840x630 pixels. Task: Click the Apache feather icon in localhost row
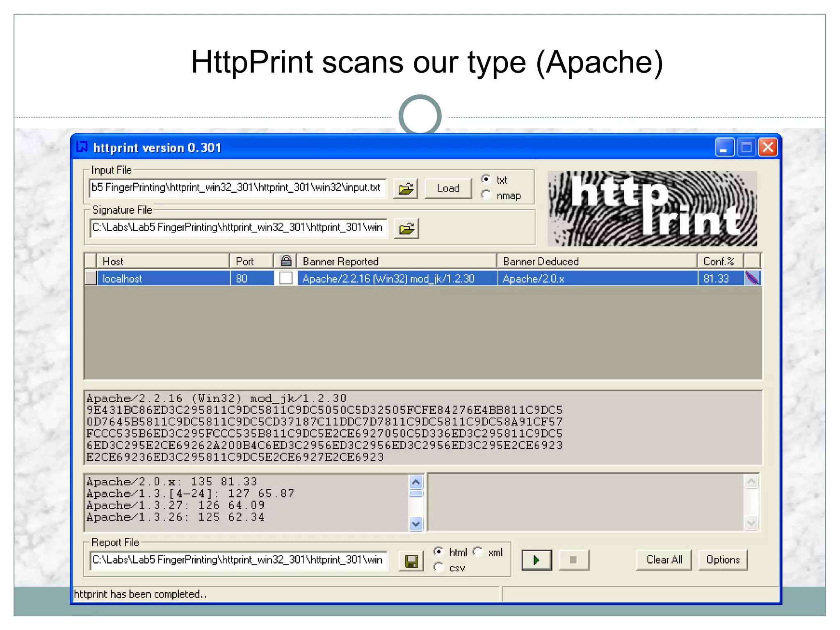click(x=752, y=278)
